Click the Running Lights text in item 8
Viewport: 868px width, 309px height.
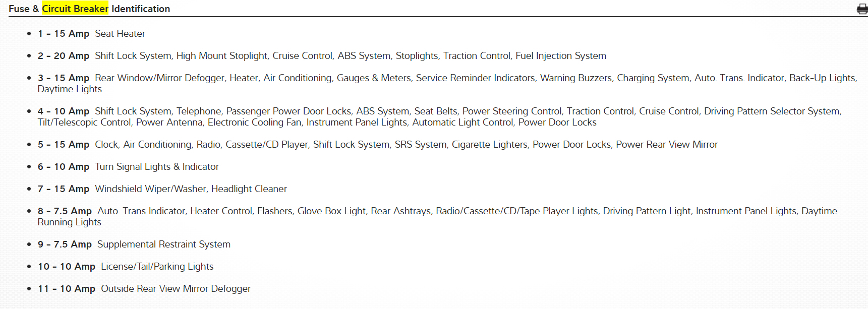(70, 222)
